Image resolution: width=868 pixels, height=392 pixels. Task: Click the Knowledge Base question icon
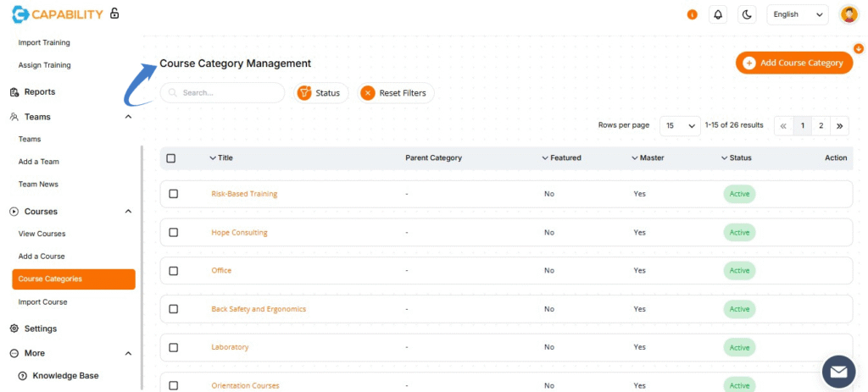pos(23,376)
